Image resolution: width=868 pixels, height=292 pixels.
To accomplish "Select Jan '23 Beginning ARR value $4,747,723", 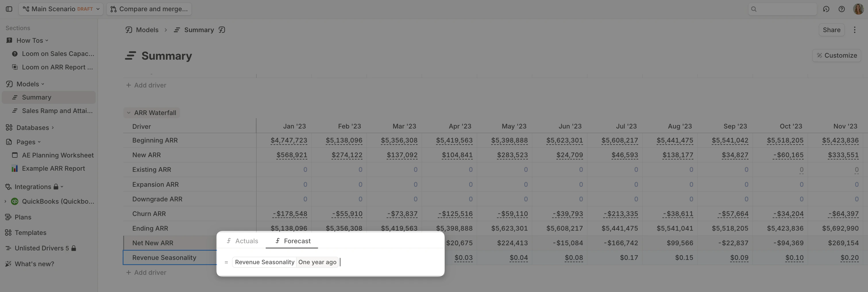I will [x=289, y=141].
